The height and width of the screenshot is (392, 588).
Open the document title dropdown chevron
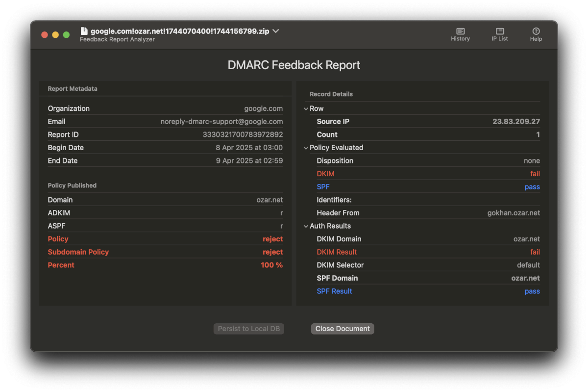(x=276, y=31)
